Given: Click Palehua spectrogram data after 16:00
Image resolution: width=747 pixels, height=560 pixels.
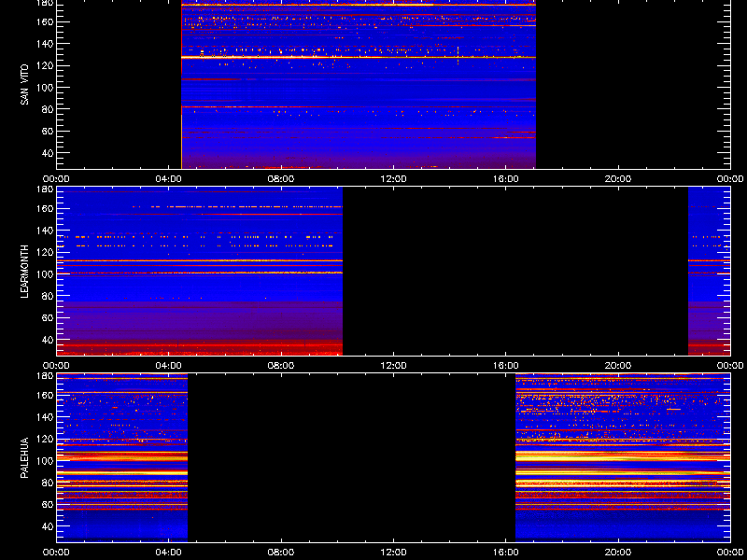Looking at the screenshot, I should pyautogui.click(x=623, y=458).
